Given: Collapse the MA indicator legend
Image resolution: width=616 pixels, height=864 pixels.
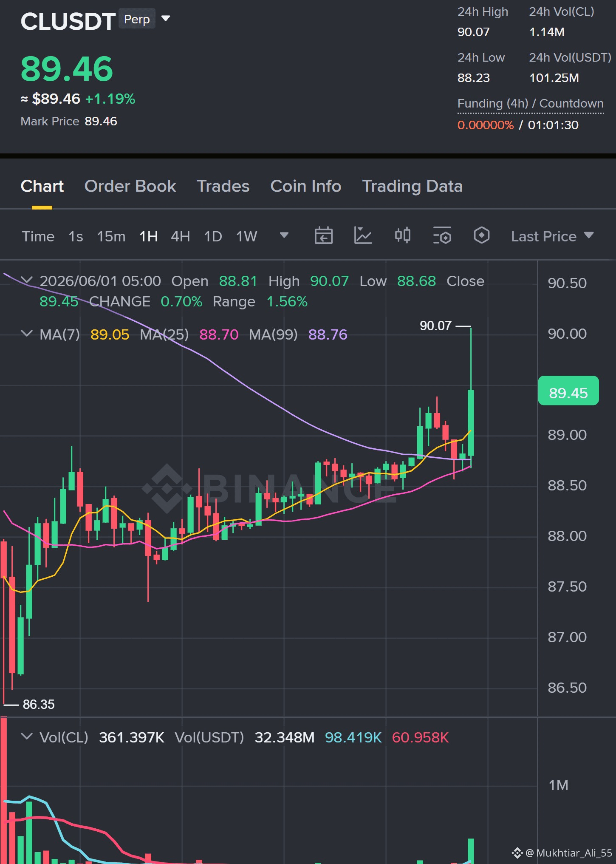Looking at the screenshot, I should 27,334.
